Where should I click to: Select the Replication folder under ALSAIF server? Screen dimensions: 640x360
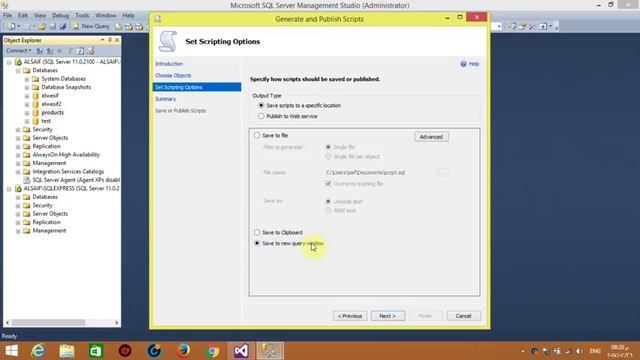point(46,146)
